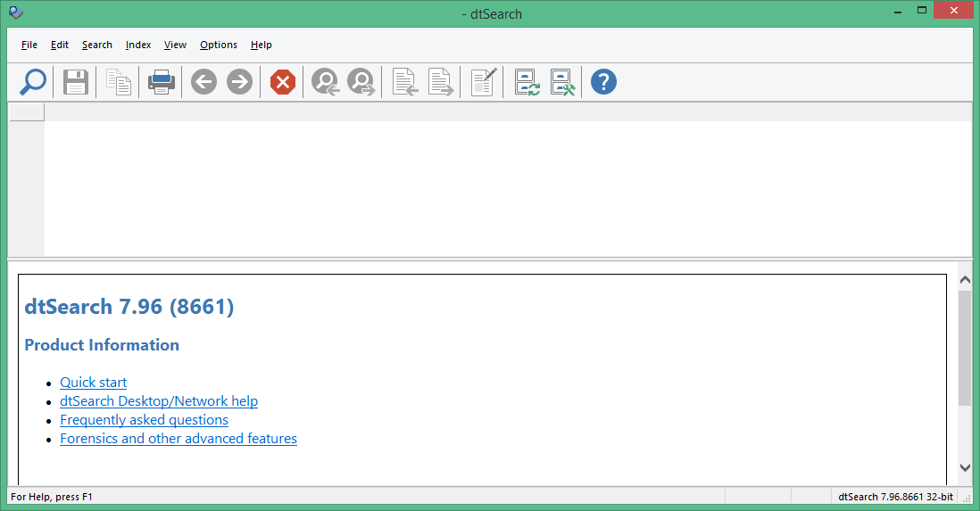Image resolution: width=980 pixels, height=511 pixels.
Task: Open the View menu
Action: (175, 45)
